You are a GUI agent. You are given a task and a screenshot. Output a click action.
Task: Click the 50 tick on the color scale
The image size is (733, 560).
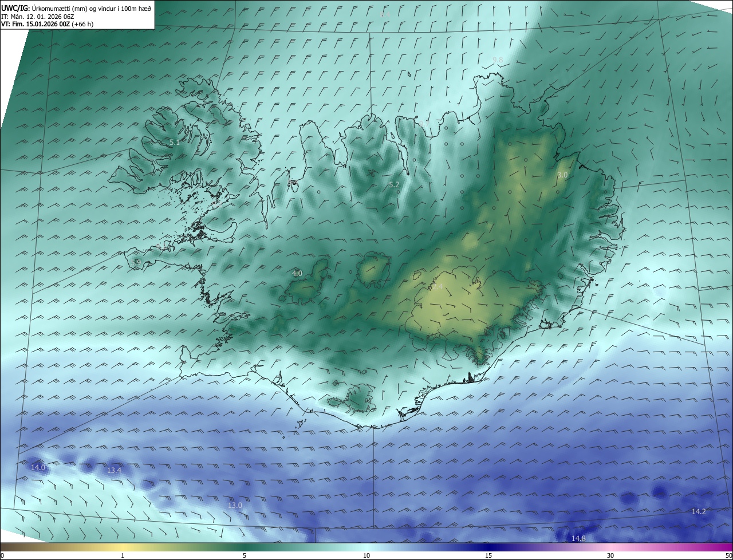point(728,555)
